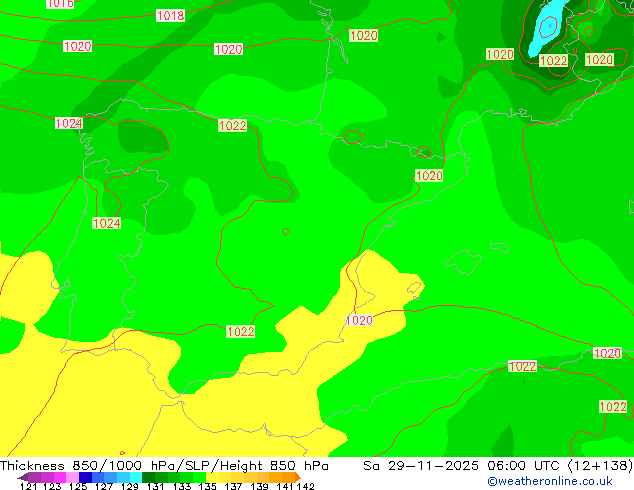
Task: Click the legend value 142
Action: click(306, 486)
